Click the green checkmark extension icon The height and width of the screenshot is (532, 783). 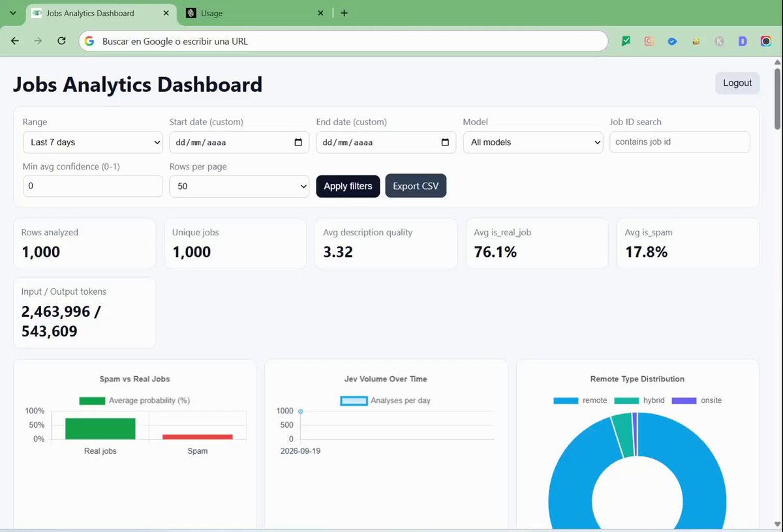click(626, 41)
